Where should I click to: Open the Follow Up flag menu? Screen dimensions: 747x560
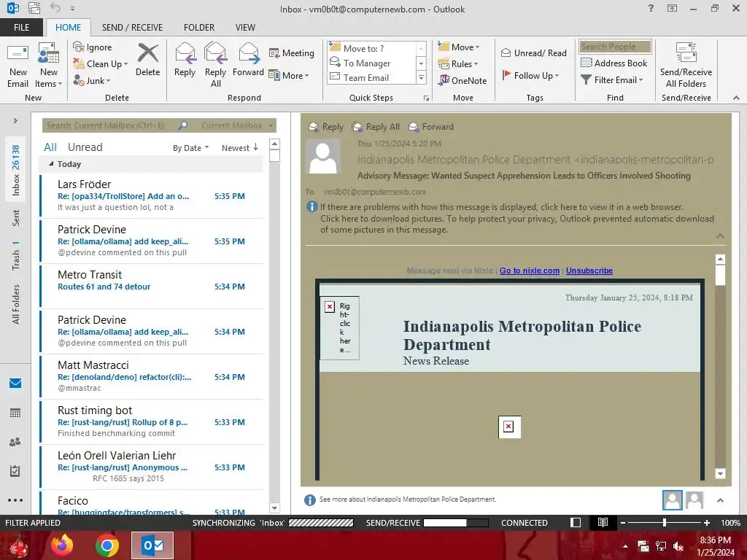[x=530, y=75]
